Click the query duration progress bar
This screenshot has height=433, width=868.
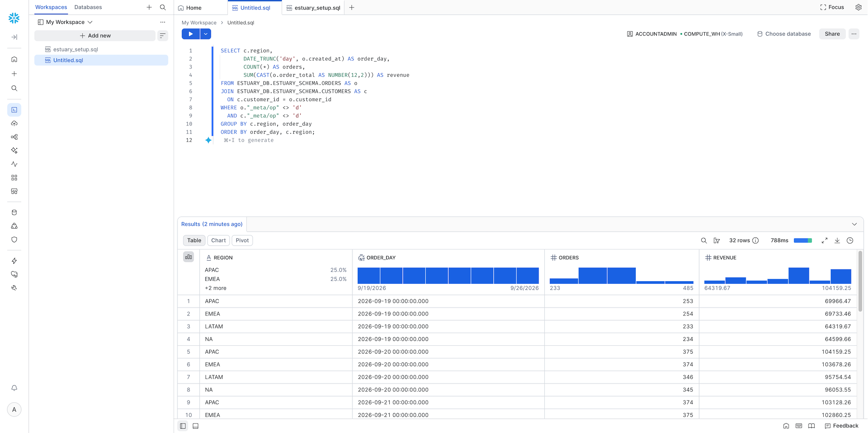[803, 240]
